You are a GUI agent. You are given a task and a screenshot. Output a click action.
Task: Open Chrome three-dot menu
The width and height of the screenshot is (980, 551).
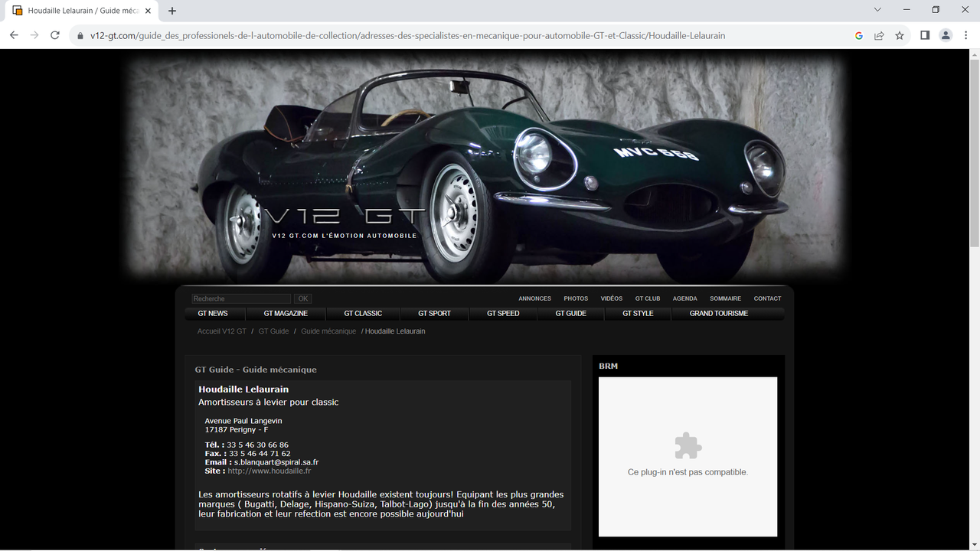click(x=966, y=35)
